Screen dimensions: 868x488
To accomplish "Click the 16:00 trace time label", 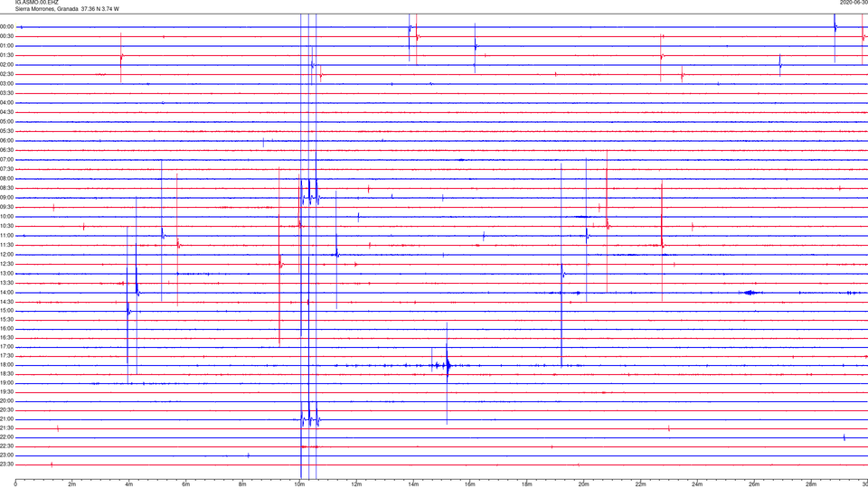I will click(x=6, y=329).
